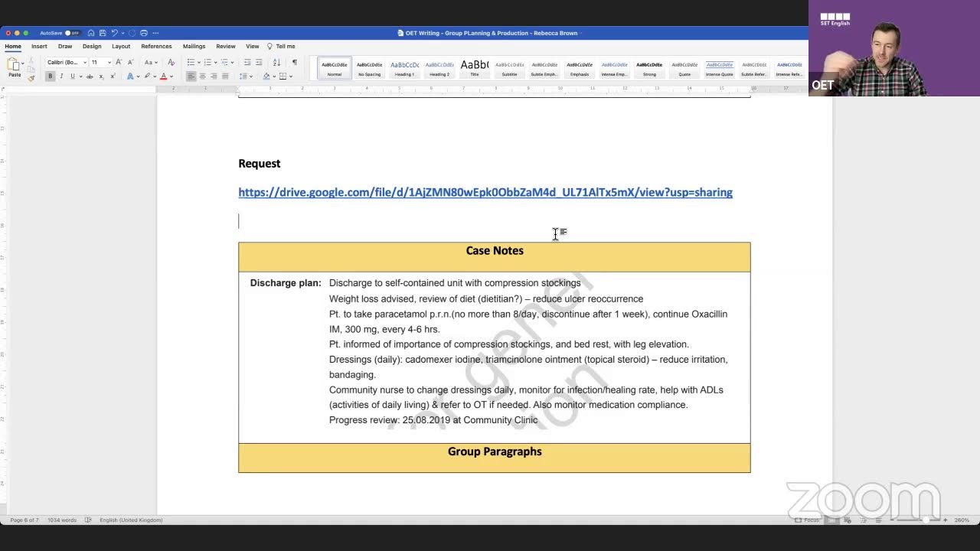Viewport: 980px width, 551px height.
Task: Open the font colour dropdown arrow
Action: coord(170,77)
